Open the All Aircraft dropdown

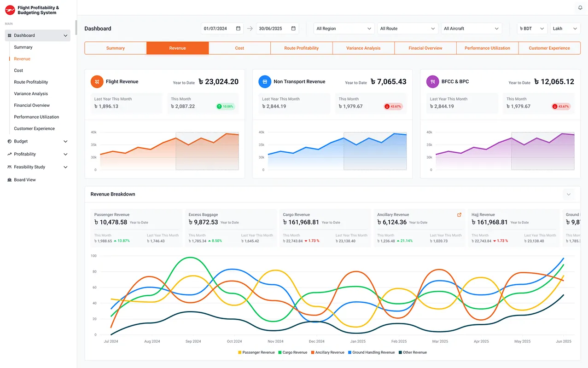click(471, 29)
